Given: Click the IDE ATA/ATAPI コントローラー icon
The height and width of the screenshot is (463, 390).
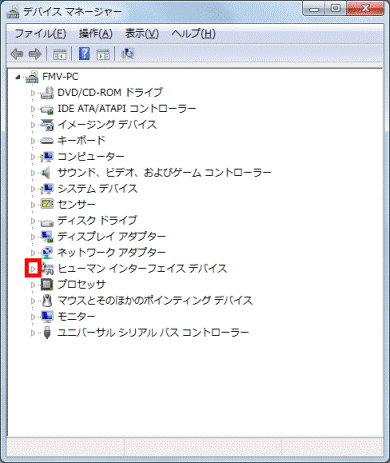Looking at the screenshot, I should [x=47, y=109].
